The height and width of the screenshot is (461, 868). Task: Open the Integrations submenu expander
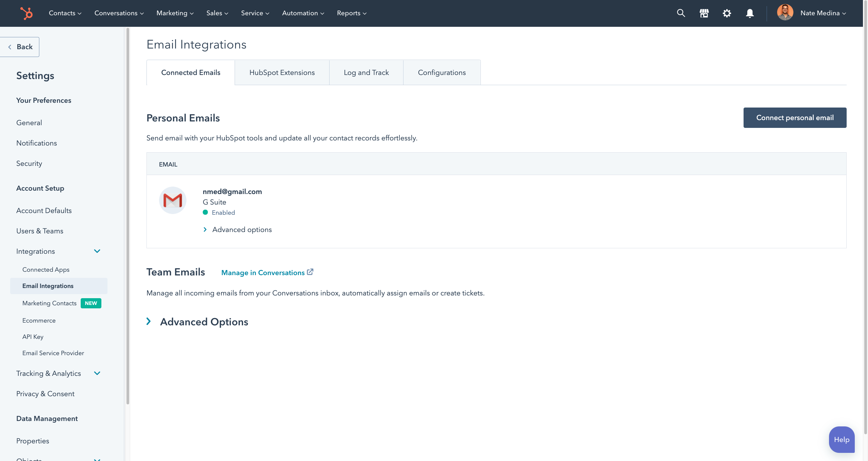(x=97, y=251)
